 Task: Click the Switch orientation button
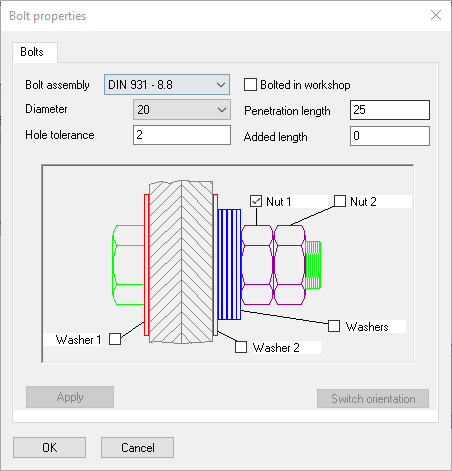pyautogui.click(x=373, y=398)
